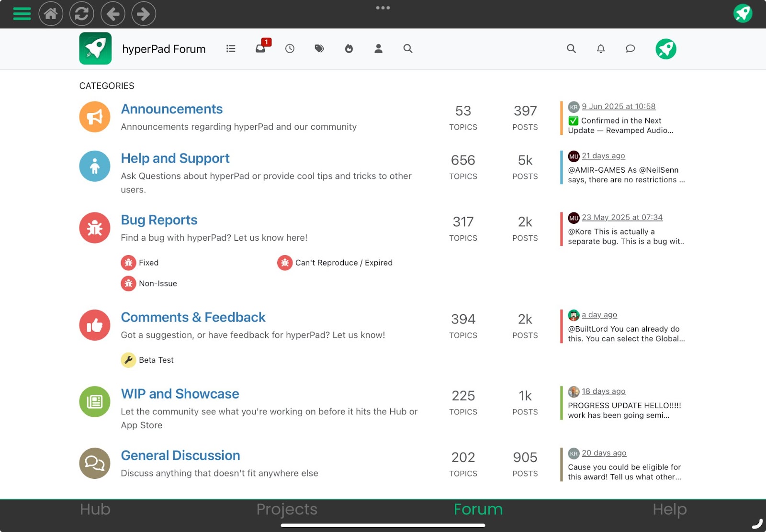The height and width of the screenshot is (532, 766).
Task: Click the avatar beside 'a day ago'
Action: click(x=574, y=315)
